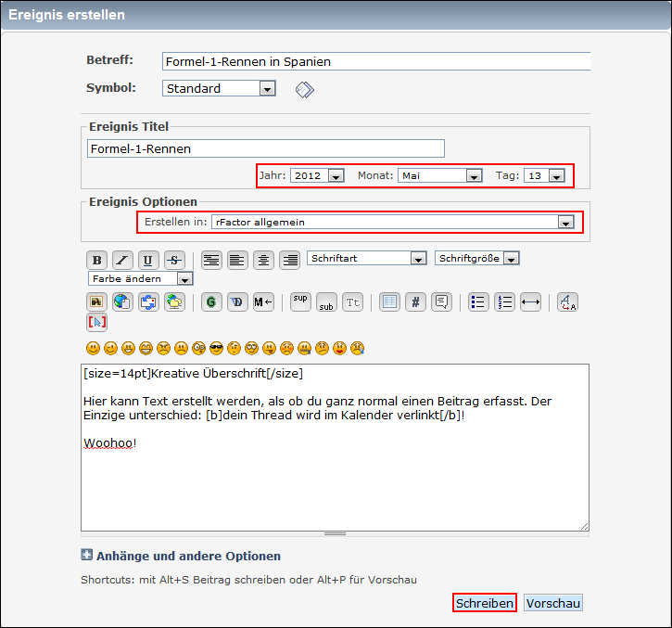Click the message symbol preview icon
The width and height of the screenshot is (672, 628).
pyautogui.click(x=305, y=90)
